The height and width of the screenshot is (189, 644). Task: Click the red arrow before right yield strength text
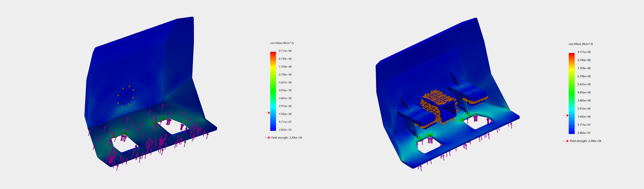566,141
